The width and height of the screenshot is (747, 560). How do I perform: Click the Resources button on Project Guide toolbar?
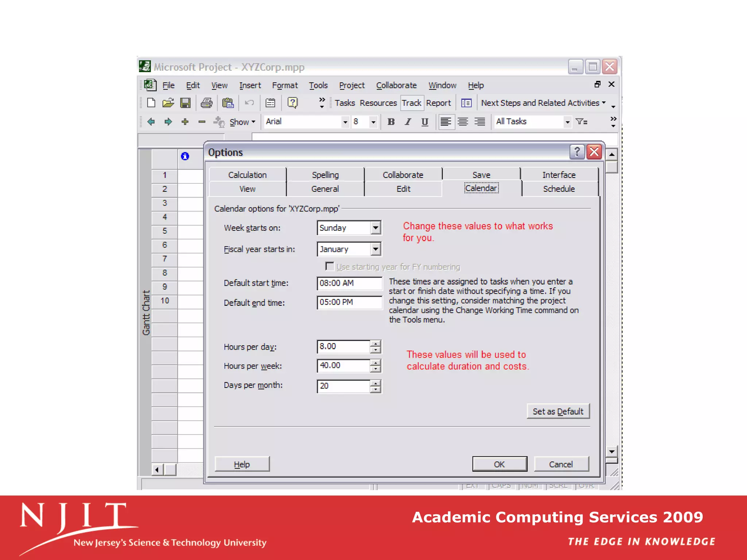pyautogui.click(x=378, y=103)
